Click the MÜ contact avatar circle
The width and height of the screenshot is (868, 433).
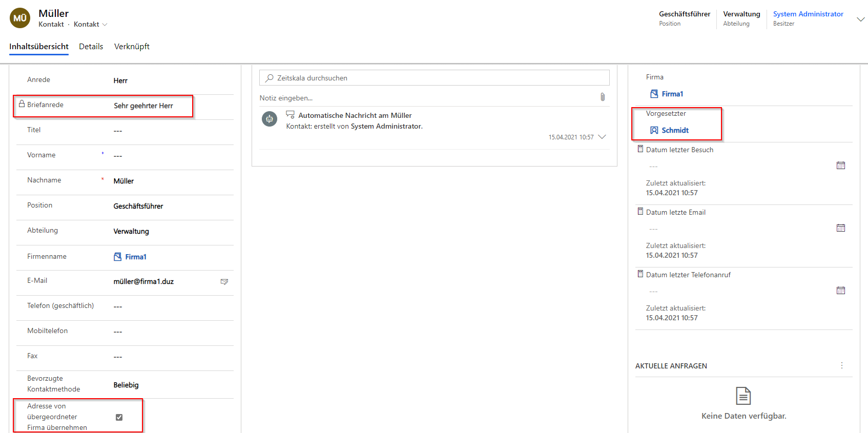tap(20, 18)
